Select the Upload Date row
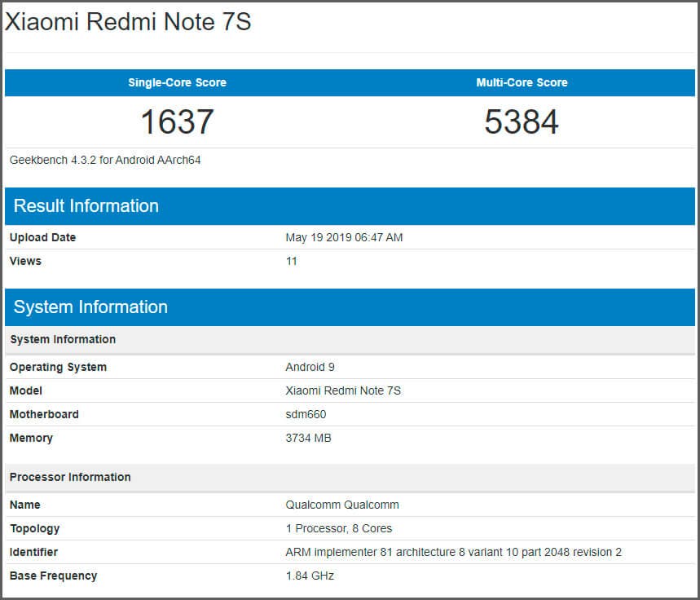Image resolution: width=700 pixels, height=600 pixels. (44, 237)
